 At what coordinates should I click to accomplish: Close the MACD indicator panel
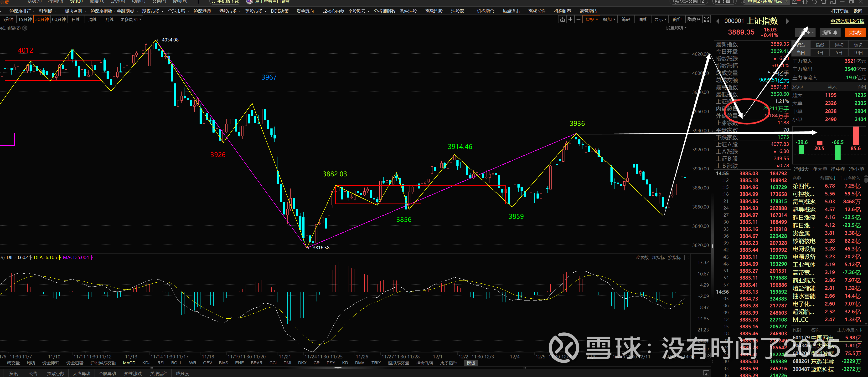687,258
